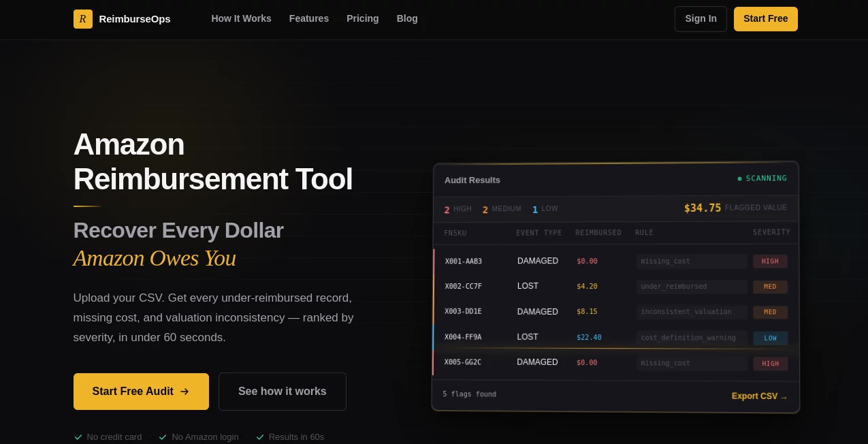Click the Results in 60s text

coord(296,437)
